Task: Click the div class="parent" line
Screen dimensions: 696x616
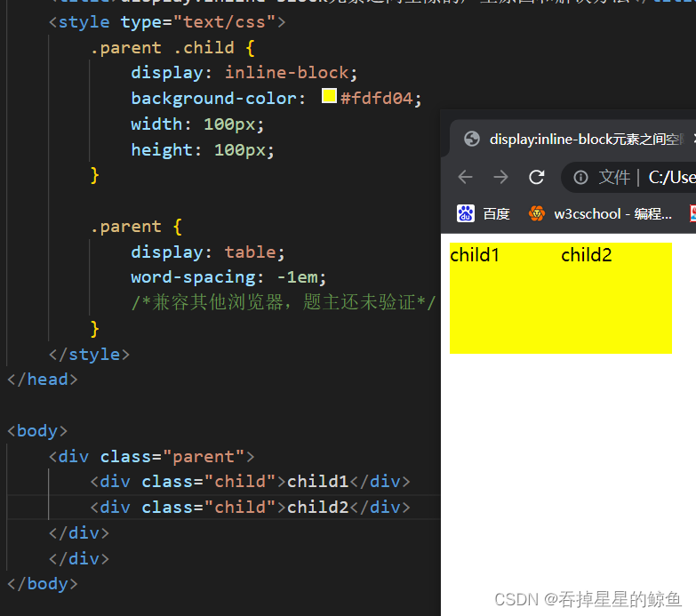Action: [x=151, y=456]
